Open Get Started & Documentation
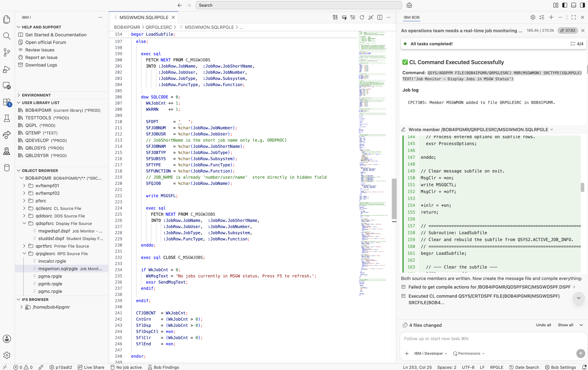 point(56,35)
